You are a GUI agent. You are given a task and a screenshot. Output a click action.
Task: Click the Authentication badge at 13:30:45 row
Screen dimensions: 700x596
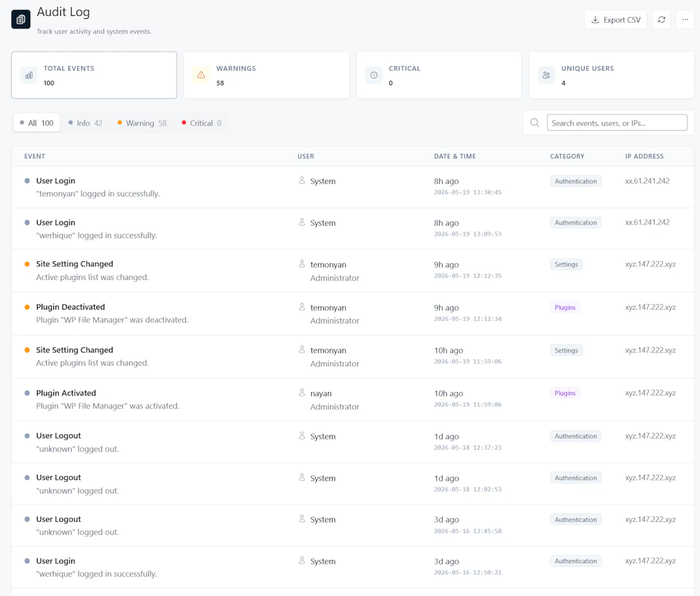(x=576, y=181)
